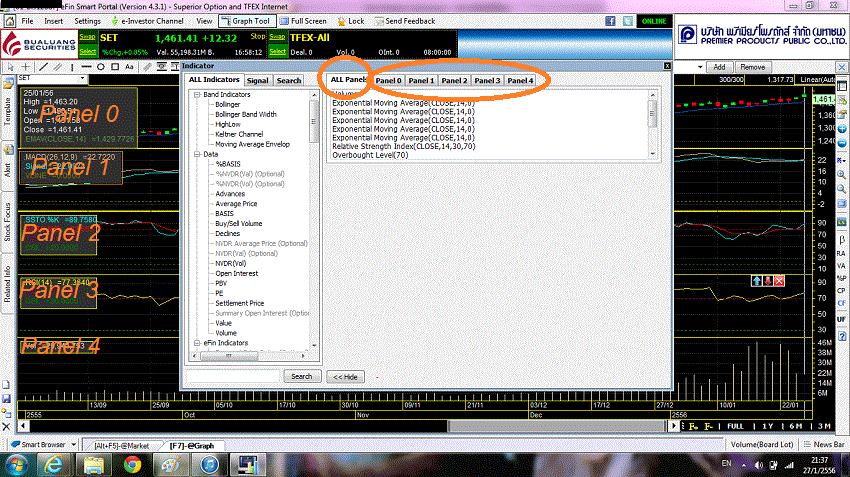This screenshot has width=850, height=477.
Task: Open the Smart Browser dropdown arrow
Action: (x=72, y=444)
